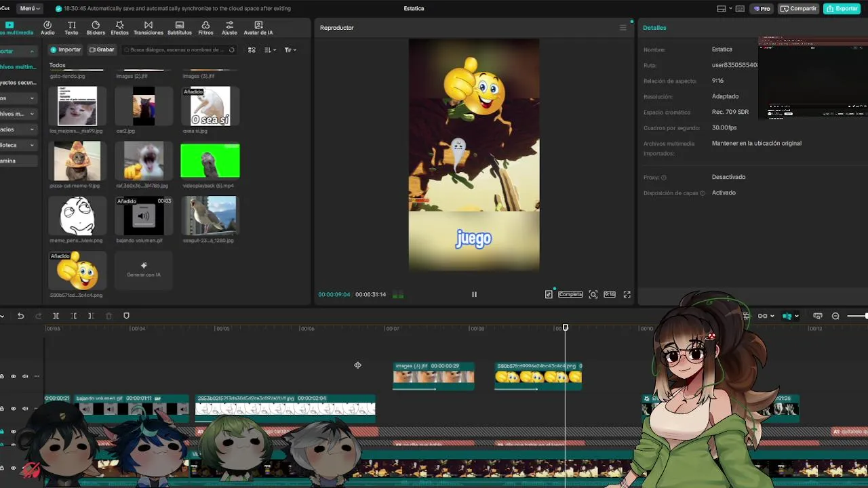Delete the selected timeline clip
The height and width of the screenshot is (488, 868).
tap(108, 316)
